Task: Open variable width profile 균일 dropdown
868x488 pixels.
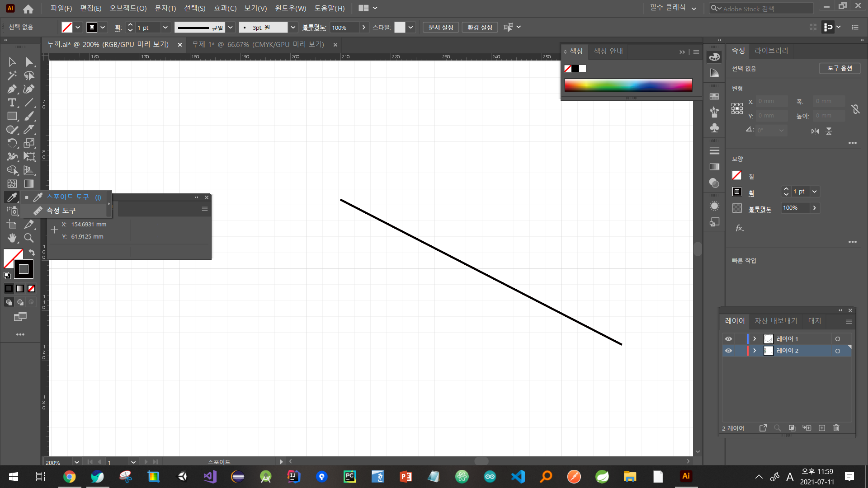Action: 231,28
